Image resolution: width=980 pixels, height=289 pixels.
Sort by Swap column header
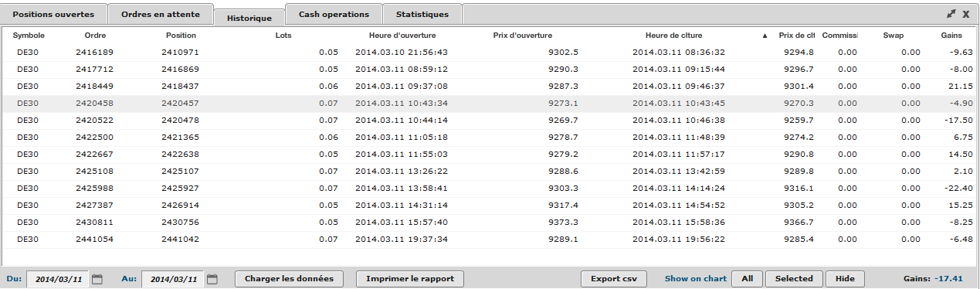pyautogui.click(x=894, y=36)
